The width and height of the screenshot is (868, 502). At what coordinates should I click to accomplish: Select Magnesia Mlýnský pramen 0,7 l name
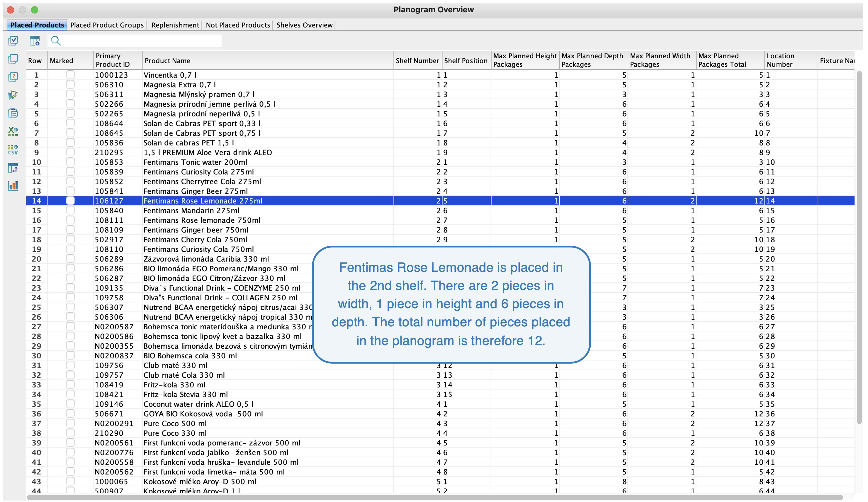(199, 94)
